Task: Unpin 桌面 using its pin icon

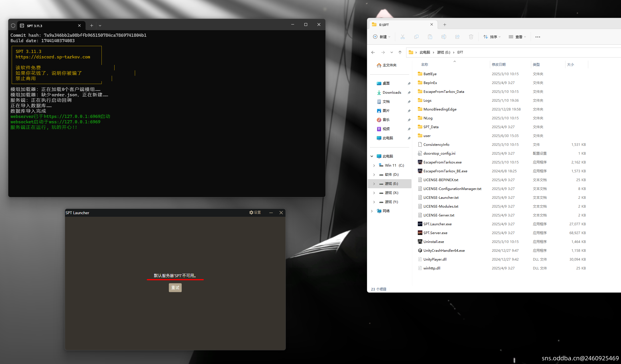Action: (x=409, y=83)
